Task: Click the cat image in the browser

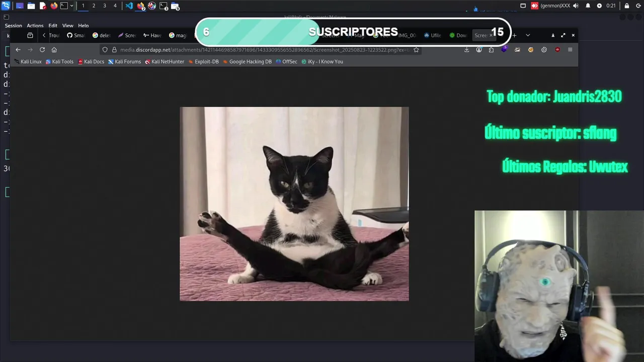Action: pyautogui.click(x=294, y=204)
